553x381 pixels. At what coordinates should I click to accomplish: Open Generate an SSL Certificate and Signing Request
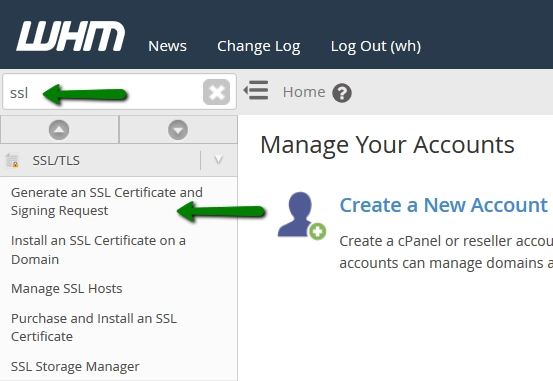[107, 201]
